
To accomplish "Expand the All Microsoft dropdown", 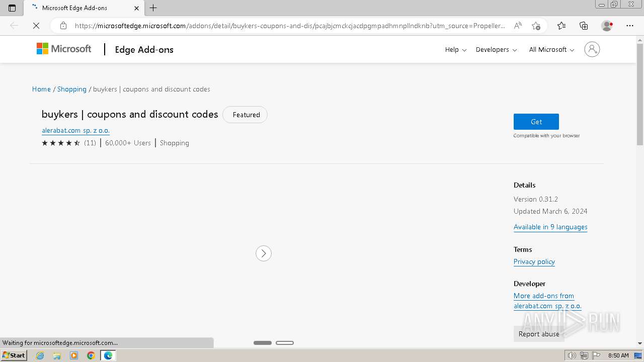I will [x=551, y=49].
